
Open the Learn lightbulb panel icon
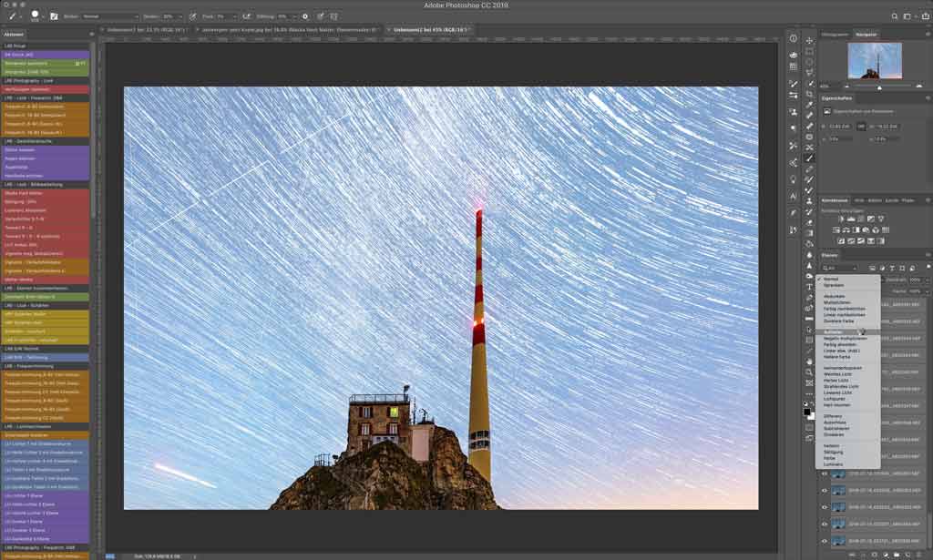tap(794, 179)
